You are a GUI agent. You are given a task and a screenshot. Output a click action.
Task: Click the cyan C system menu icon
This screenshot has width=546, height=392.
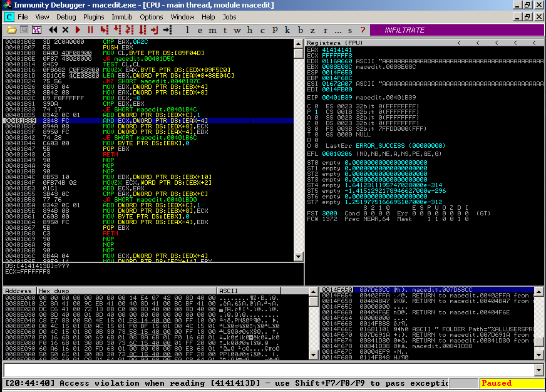9,17
